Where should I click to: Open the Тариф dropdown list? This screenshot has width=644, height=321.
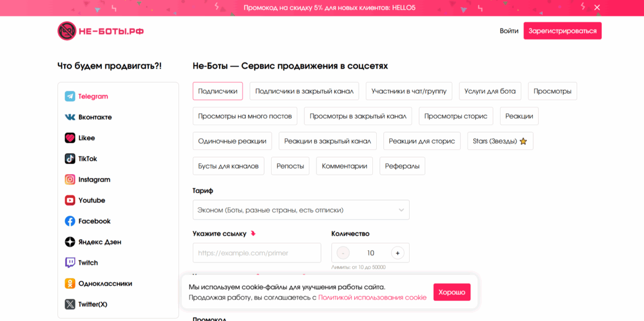pos(301,210)
